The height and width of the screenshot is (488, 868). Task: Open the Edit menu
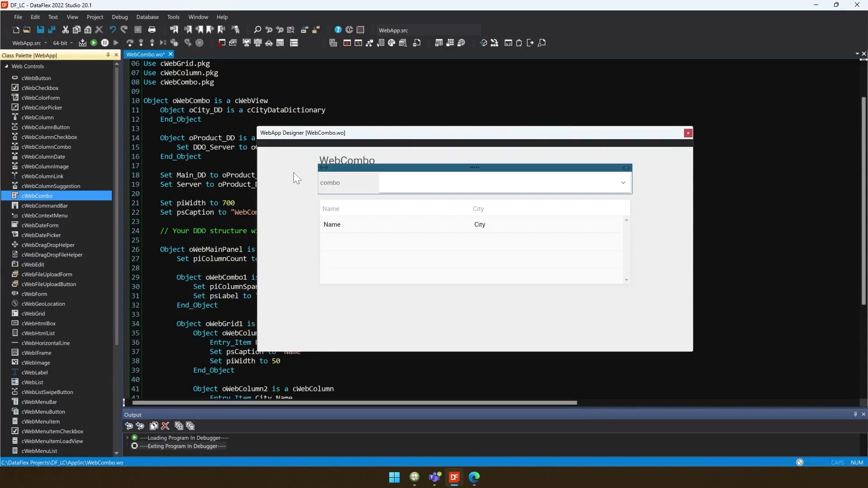click(35, 17)
